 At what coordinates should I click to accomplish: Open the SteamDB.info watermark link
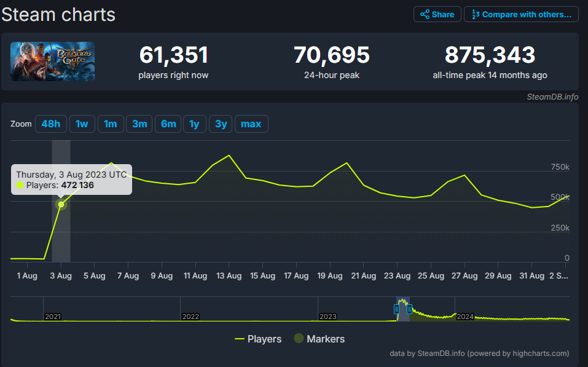pos(552,97)
